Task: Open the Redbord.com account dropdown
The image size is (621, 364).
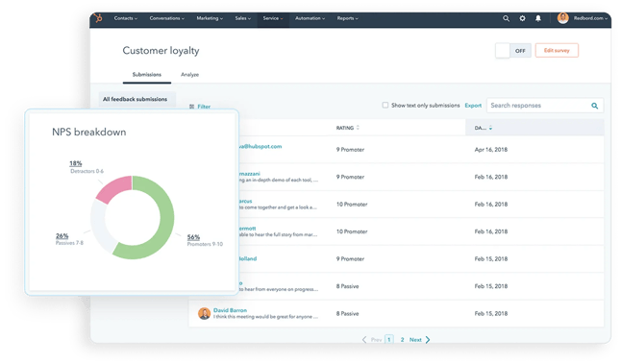Action: (590, 18)
